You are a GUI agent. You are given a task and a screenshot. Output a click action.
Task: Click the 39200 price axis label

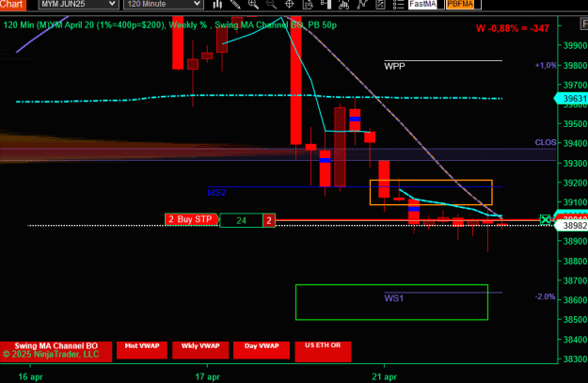[x=575, y=183]
